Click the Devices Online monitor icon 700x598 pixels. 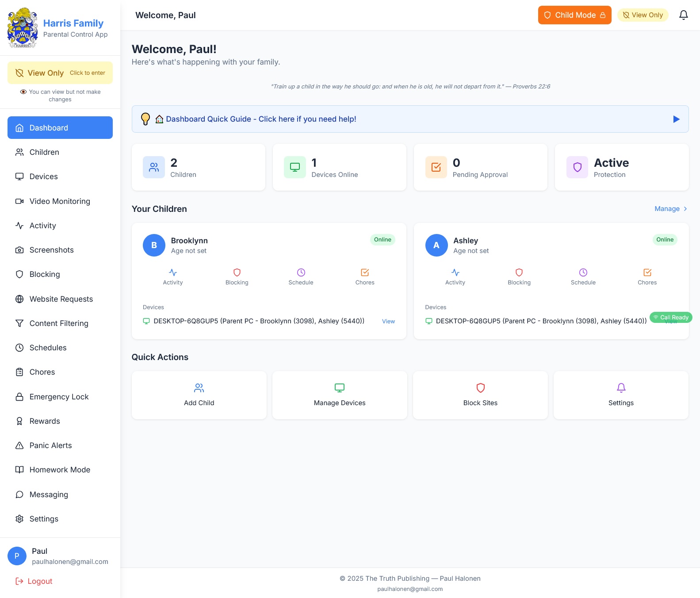pyautogui.click(x=295, y=167)
